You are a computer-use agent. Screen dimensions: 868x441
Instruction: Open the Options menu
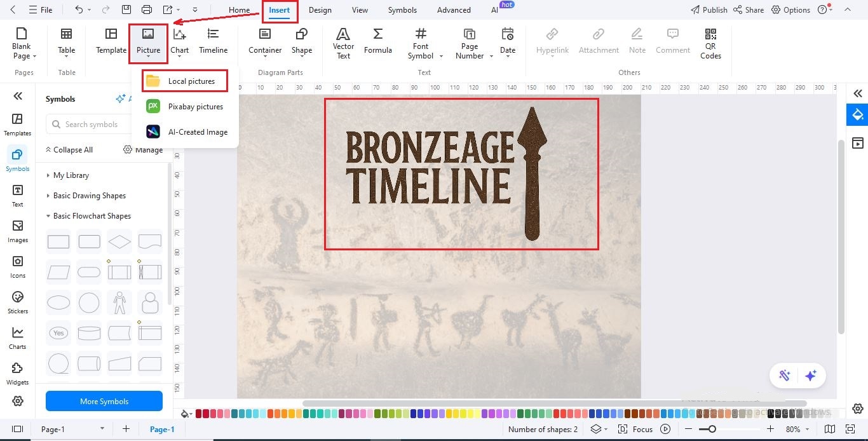tap(790, 10)
